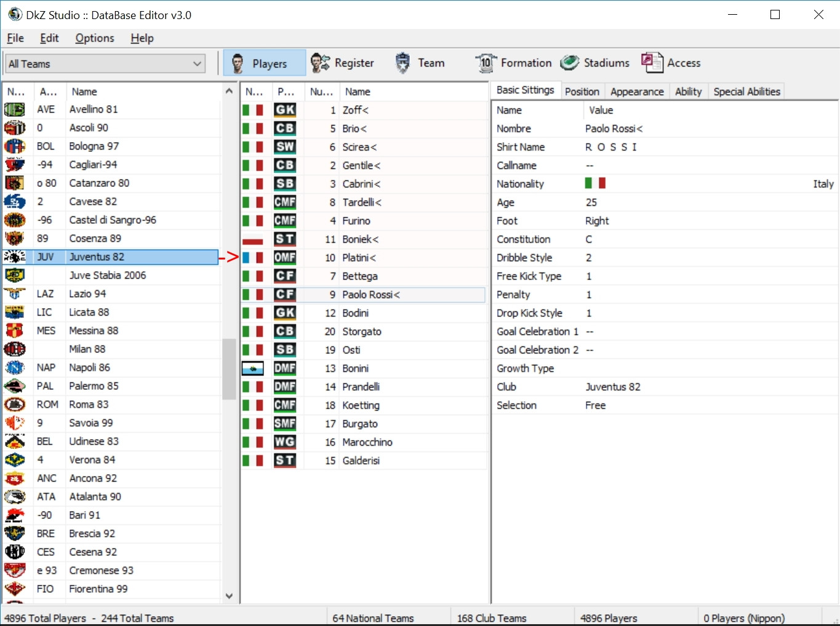Screen dimensions: 840x626
Task: Open the Help menu
Action: coord(142,38)
